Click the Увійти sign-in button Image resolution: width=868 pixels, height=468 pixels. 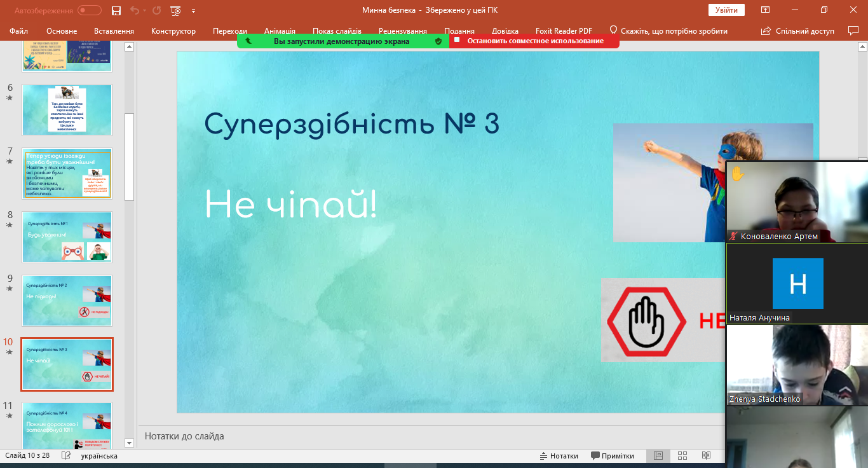[726, 10]
